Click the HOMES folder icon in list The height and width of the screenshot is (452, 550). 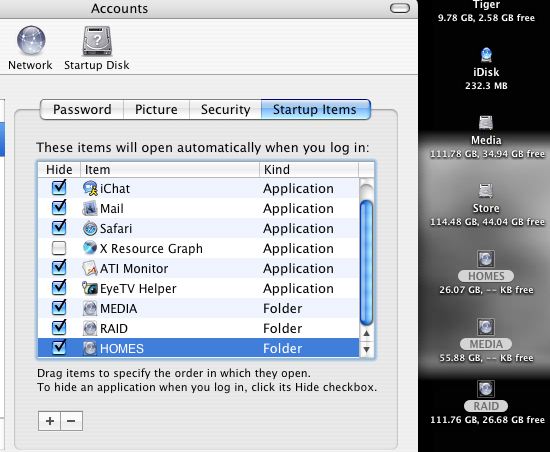pos(90,348)
